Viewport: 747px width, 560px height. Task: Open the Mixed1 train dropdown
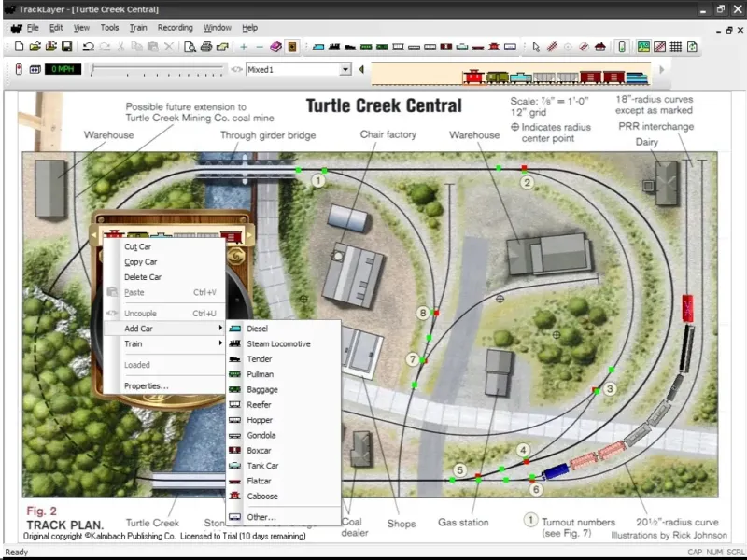tap(345, 69)
